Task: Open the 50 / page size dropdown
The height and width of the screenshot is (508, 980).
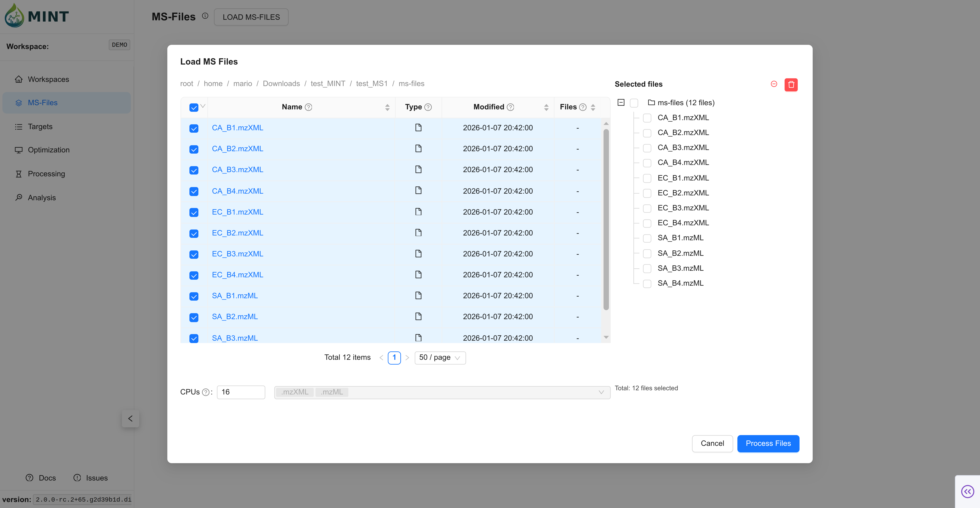Action: [440, 358]
